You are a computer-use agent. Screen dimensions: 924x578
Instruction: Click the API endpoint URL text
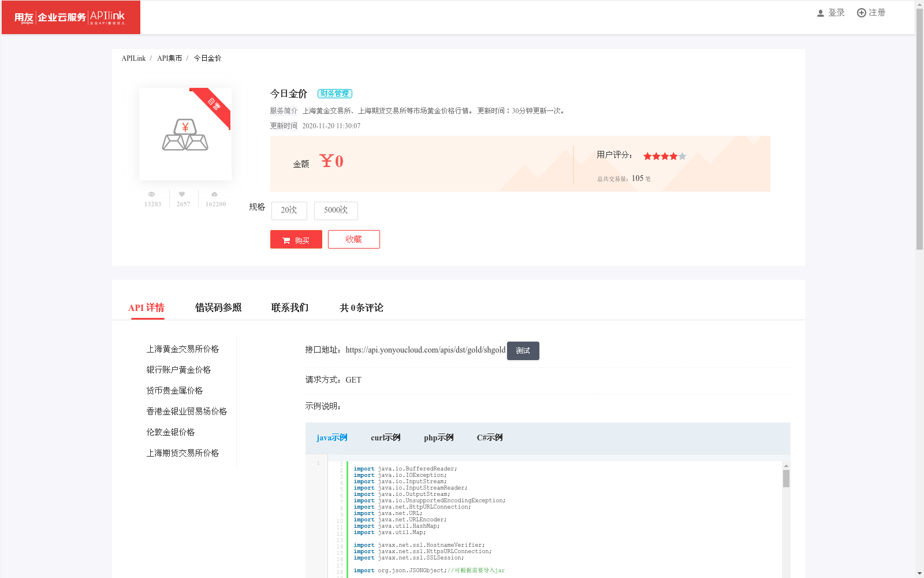pos(426,350)
